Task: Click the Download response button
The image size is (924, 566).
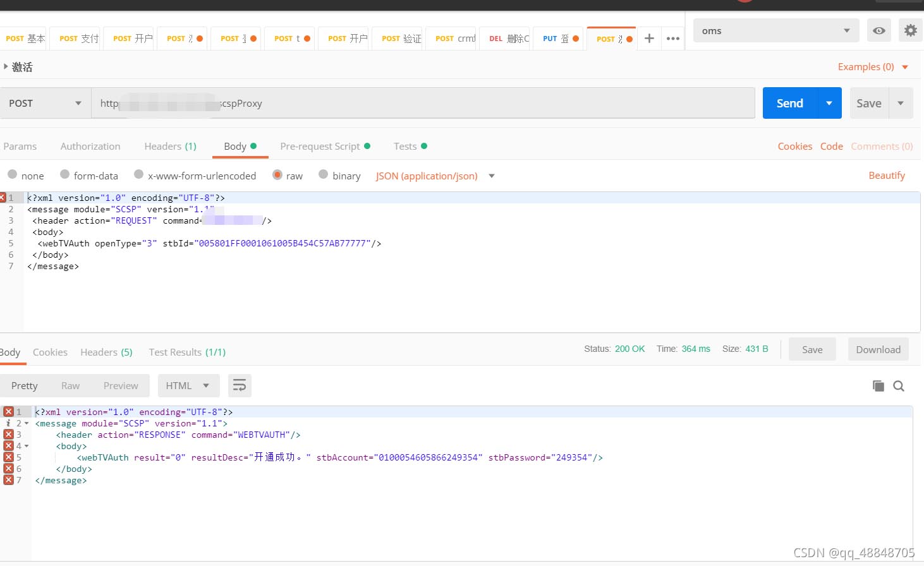Action: point(878,349)
